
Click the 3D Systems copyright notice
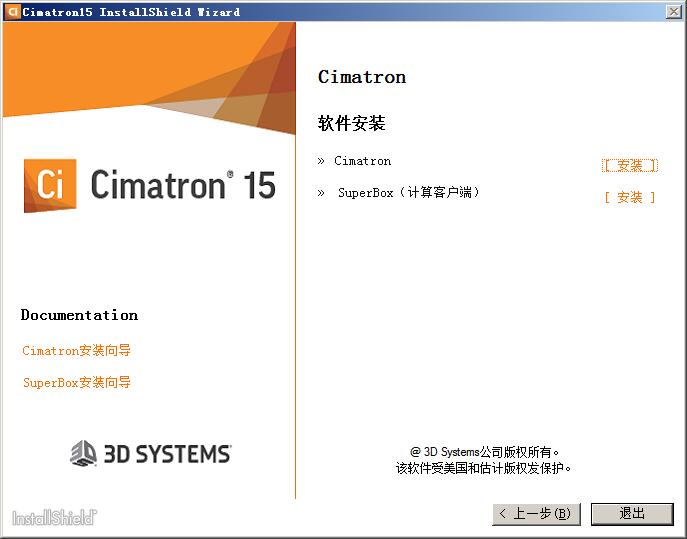pos(484,460)
